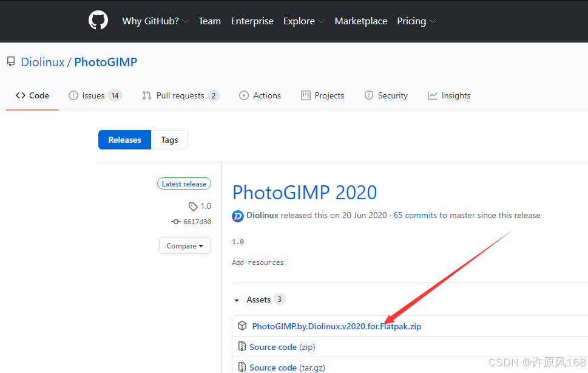Download Source code (zip)
The height and width of the screenshot is (373, 588).
pyautogui.click(x=282, y=347)
